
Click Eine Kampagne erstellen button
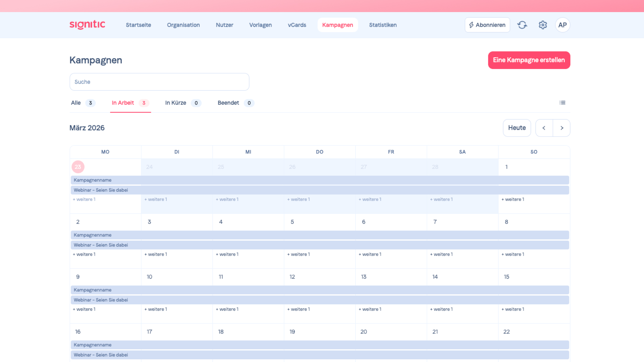click(x=529, y=60)
